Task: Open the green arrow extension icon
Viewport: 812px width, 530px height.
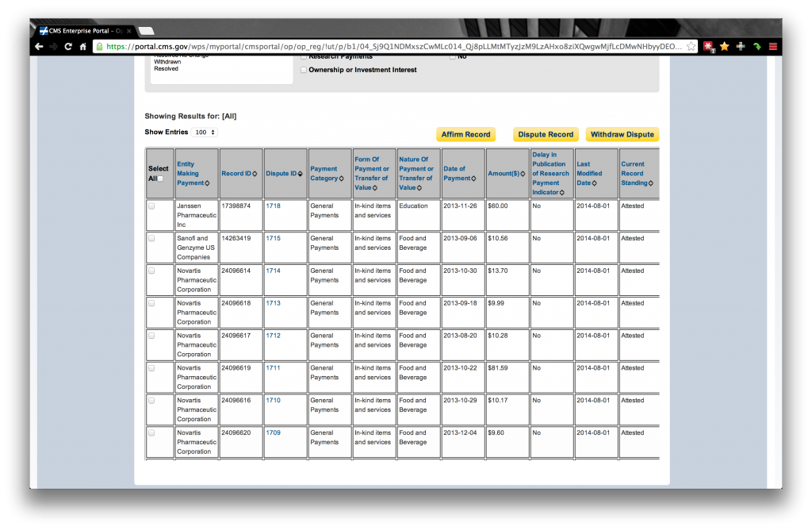Action: [x=757, y=47]
